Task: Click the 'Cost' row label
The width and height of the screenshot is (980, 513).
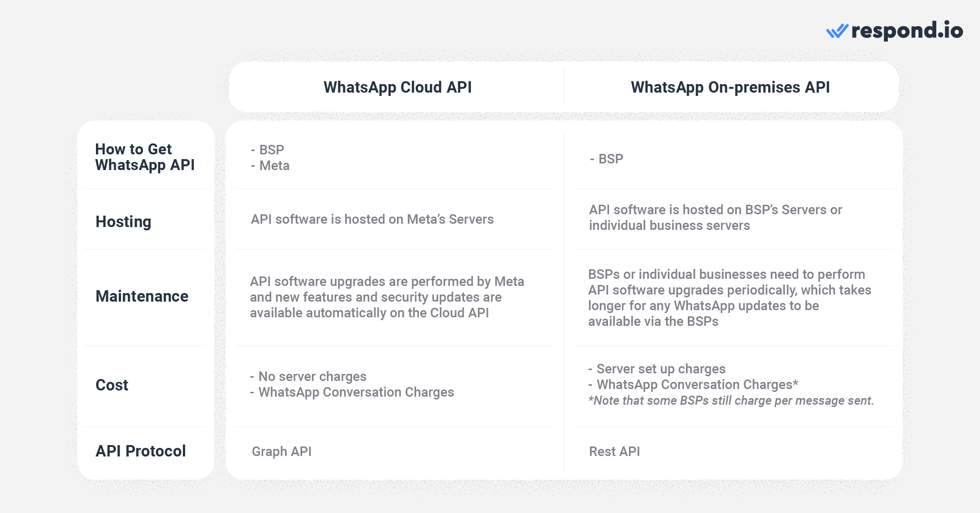Action: point(112,385)
